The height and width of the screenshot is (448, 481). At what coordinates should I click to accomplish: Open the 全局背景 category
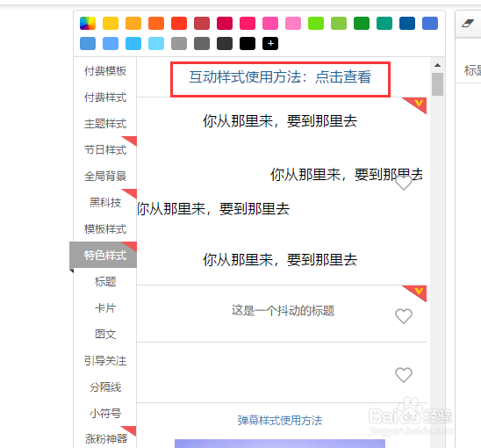pyautogui.click(x=105, y=177)
